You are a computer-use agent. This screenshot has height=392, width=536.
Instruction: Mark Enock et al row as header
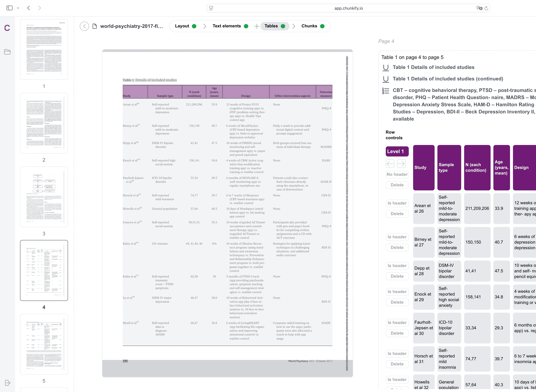(x=397, y=292)
